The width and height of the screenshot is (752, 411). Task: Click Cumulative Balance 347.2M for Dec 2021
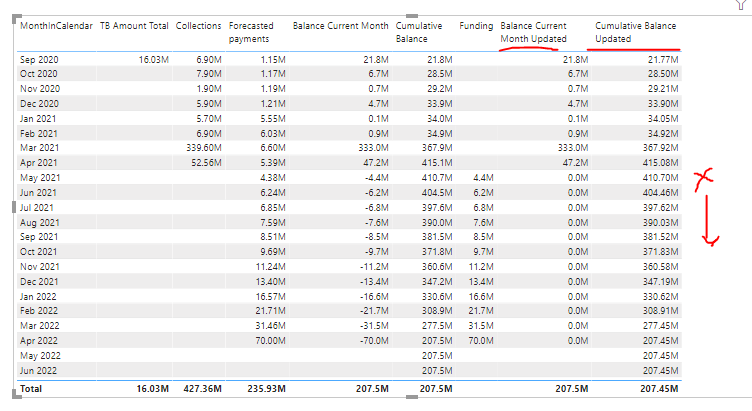click(437, 282)
